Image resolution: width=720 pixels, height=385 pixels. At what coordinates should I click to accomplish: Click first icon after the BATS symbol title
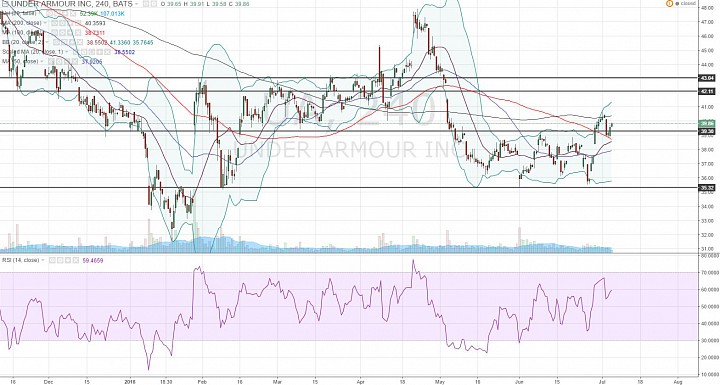146,4
